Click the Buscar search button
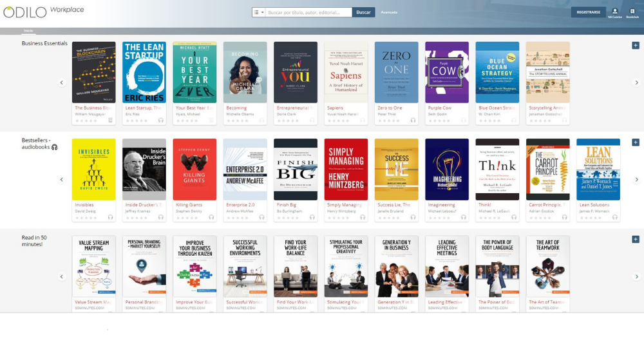 [363, 12]
